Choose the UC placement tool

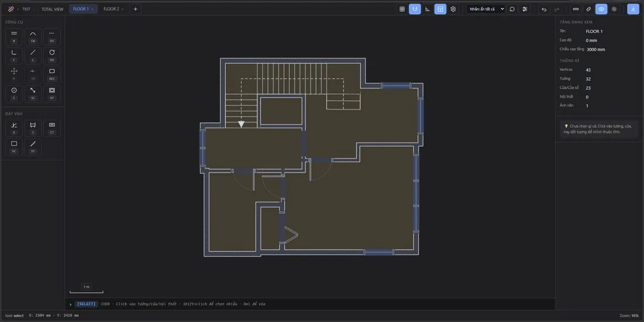click(14, 147)
